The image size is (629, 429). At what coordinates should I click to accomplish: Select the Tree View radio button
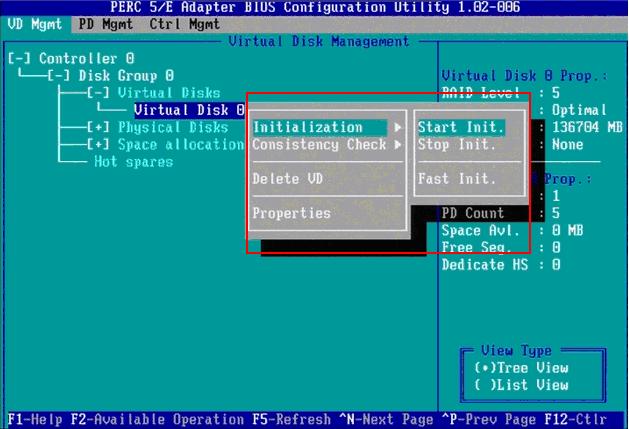point(484,368)
